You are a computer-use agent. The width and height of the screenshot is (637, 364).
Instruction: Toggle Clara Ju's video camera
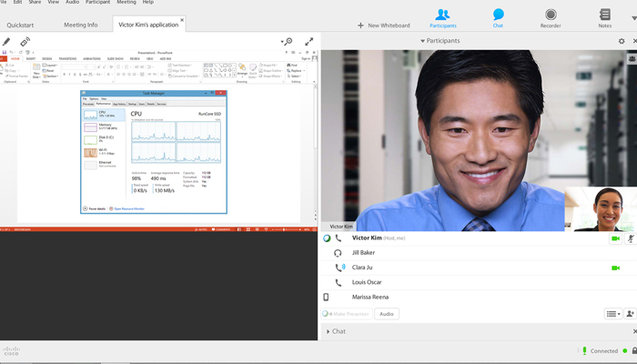pyautogui.click(x=615, y=268)
